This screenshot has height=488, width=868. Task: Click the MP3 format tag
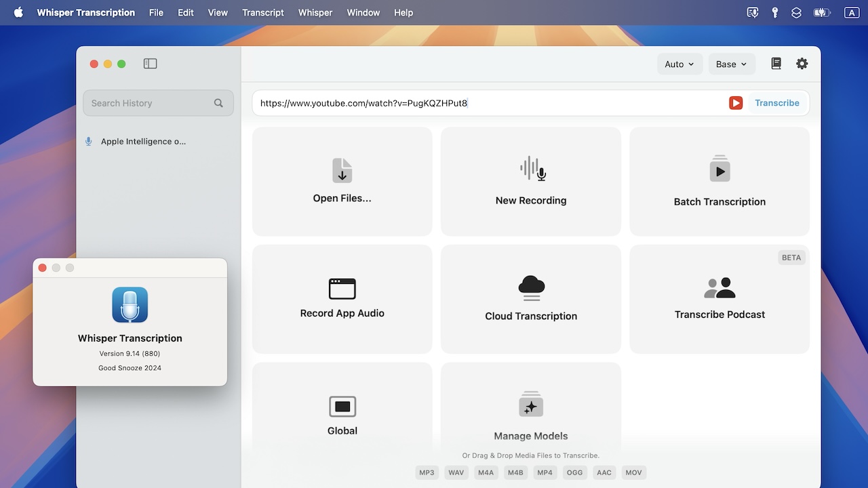tap(427, 472)
